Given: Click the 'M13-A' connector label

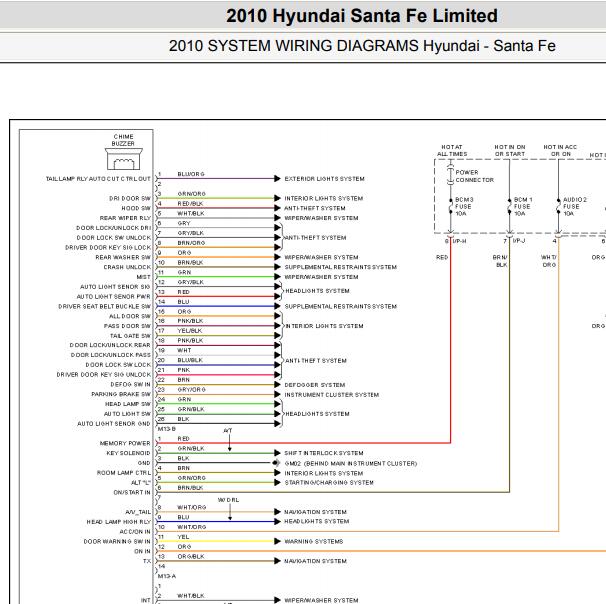Looking at the screenshot, I should (167, 576).
